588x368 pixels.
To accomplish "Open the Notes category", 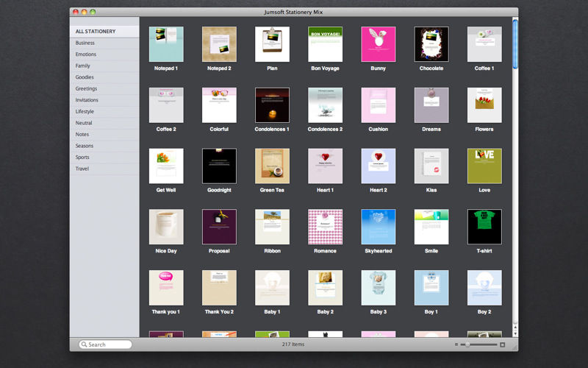I will (104, 135).
